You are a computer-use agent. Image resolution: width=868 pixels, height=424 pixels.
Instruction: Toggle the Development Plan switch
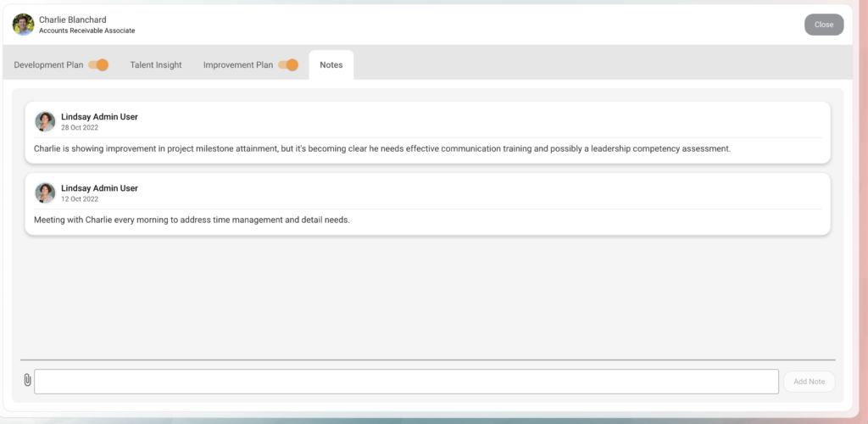point(98,64)
